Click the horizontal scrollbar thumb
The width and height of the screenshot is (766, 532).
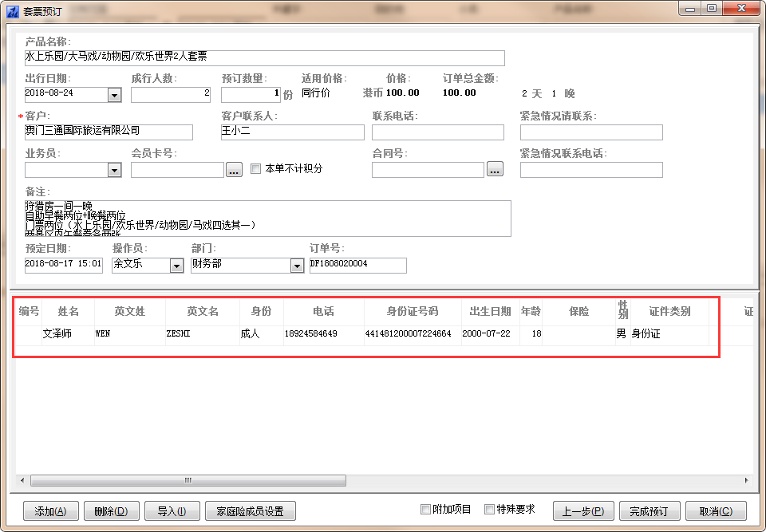tap(188, 481)
